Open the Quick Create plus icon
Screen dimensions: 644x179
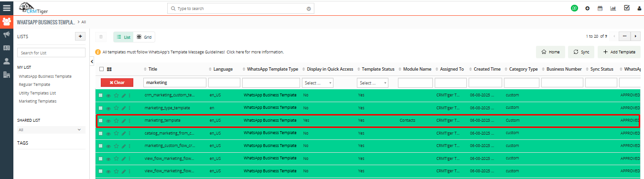[587, 9]
